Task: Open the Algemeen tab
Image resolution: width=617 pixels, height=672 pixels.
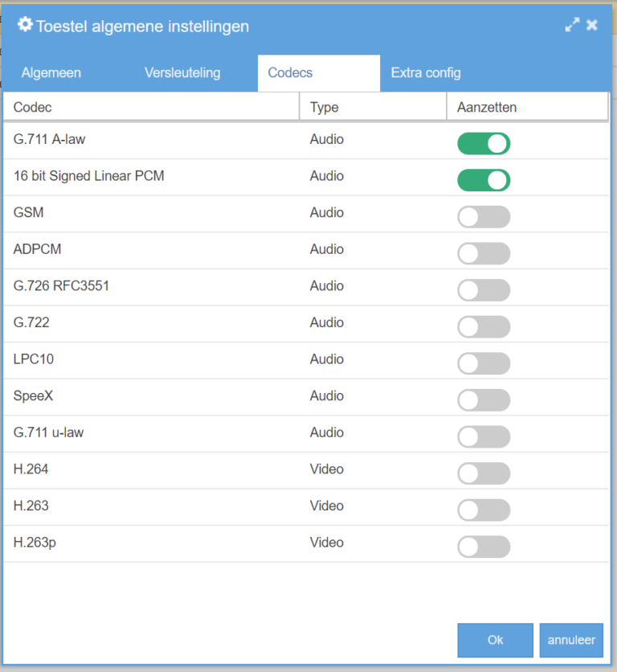Action: pos(51,73)
